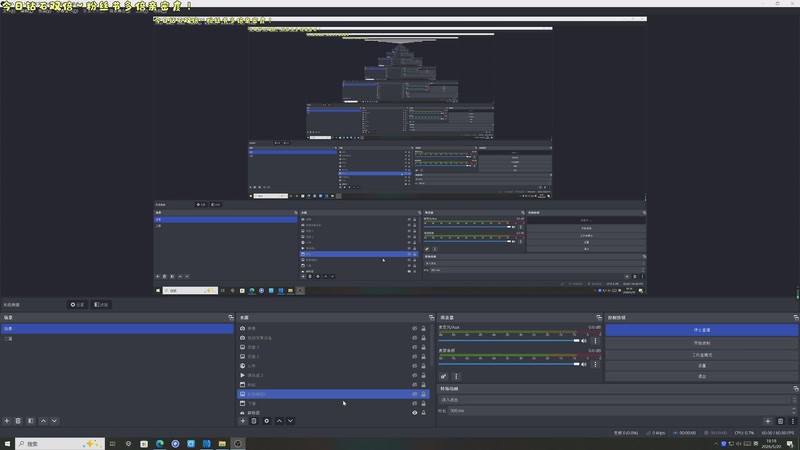Open advanced audio properties gears icon
Screen dimensions: 800x450
point(444,377)
